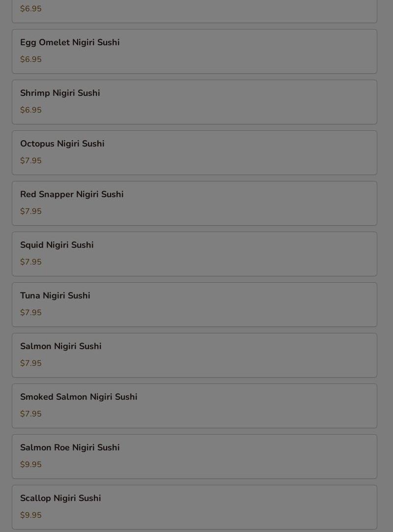This screenshot has height=532, width=393.
Task: Click the $6.95 price under Egg Omelet
Action: [x=31, y=59]
